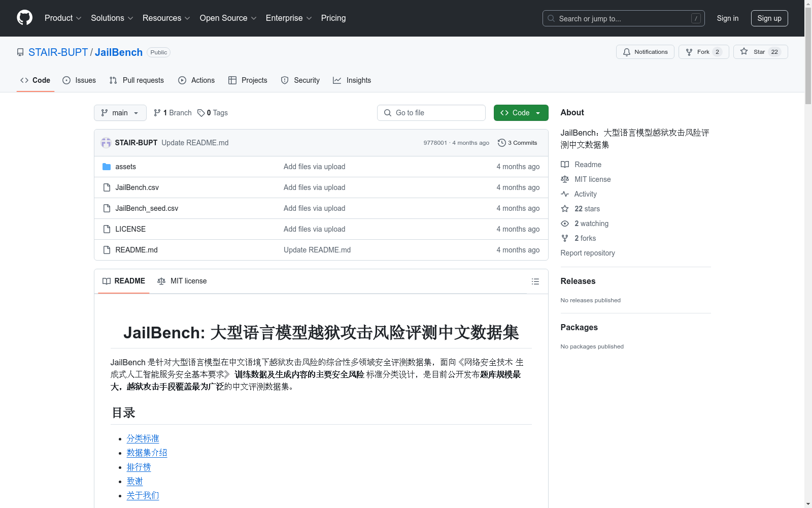The width and height of the screenshot is (812, 508).
Task: Focus the Go to file search box
Action: pos(431,113)
